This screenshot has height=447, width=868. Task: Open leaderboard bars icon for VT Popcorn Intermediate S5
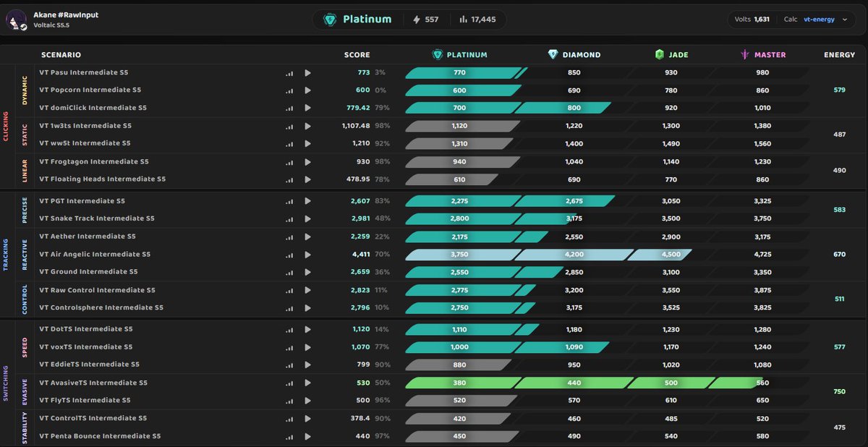coord(289,90)
